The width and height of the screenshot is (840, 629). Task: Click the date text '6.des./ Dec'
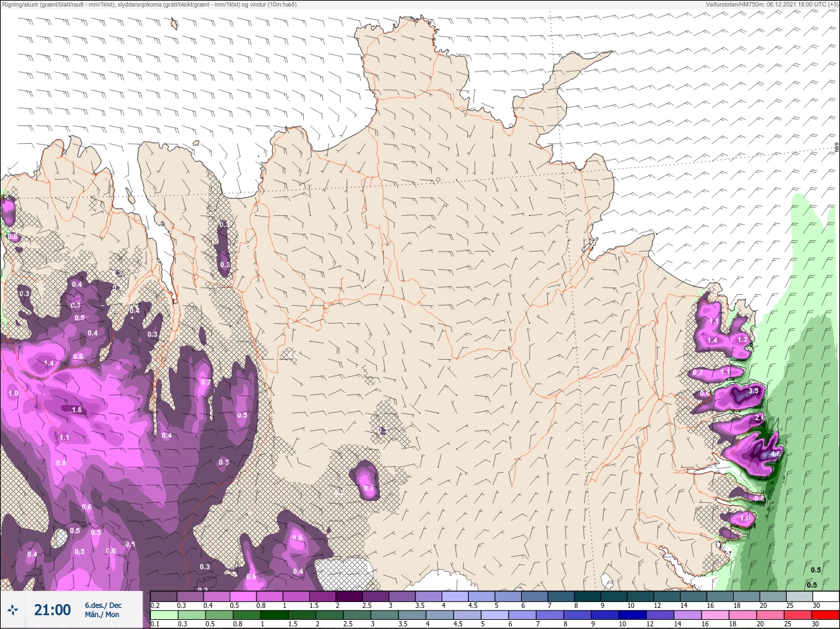click(x=103, y=605)
